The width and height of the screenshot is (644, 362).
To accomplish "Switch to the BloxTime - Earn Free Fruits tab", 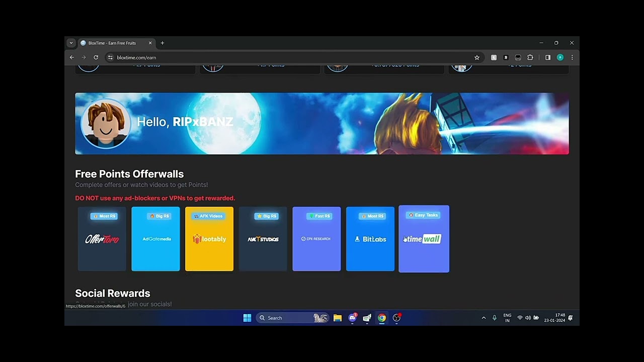I will pyautogui.click(x=116, y=43).
